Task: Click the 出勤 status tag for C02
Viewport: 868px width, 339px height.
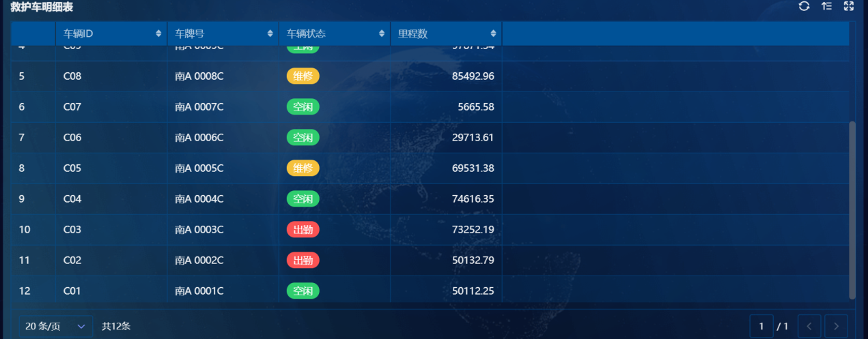Action: [x=303, y=261]
